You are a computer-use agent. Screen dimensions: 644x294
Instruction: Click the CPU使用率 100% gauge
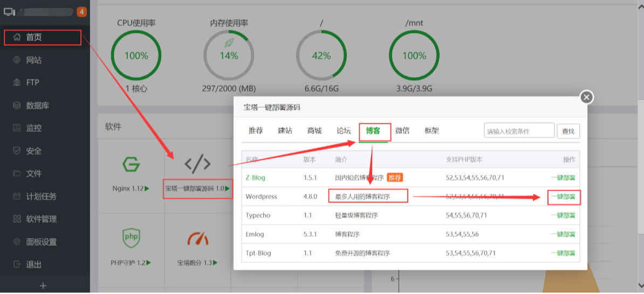pos(136,55)
